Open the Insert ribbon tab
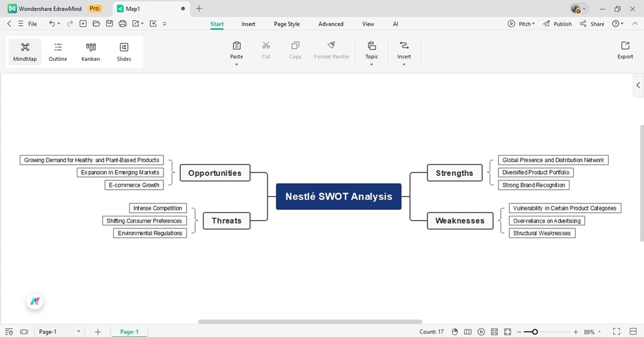This screenshot has height=337, width=644. (248, 24)
